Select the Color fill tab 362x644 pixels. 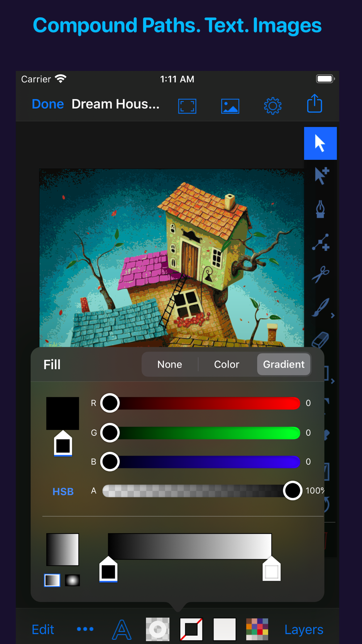click(x=227, y=364)
